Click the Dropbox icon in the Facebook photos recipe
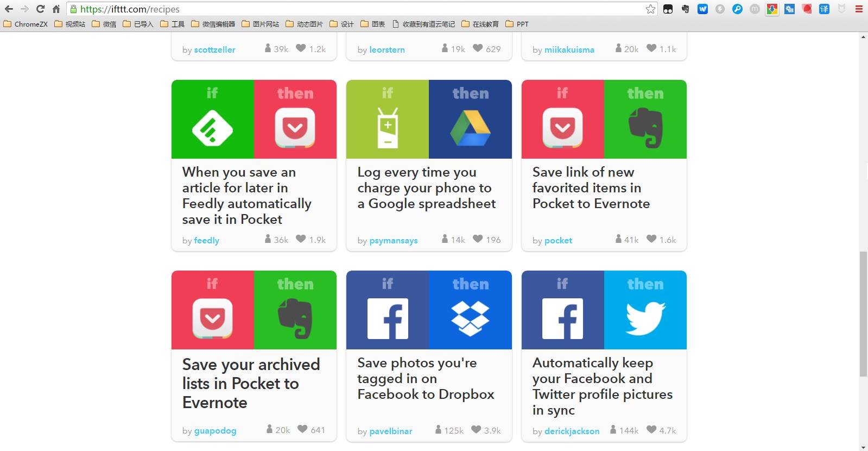 click(x=470, y=318)
